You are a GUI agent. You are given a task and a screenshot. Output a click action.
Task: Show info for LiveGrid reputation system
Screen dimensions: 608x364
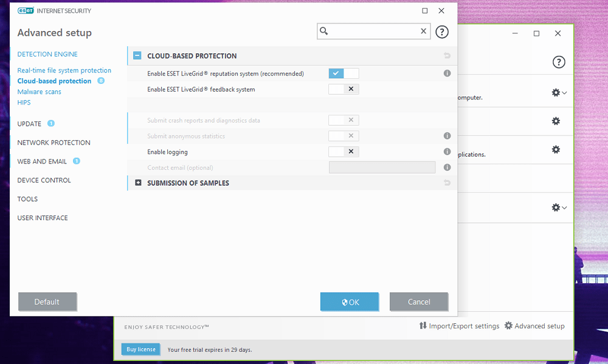(447, 74)
